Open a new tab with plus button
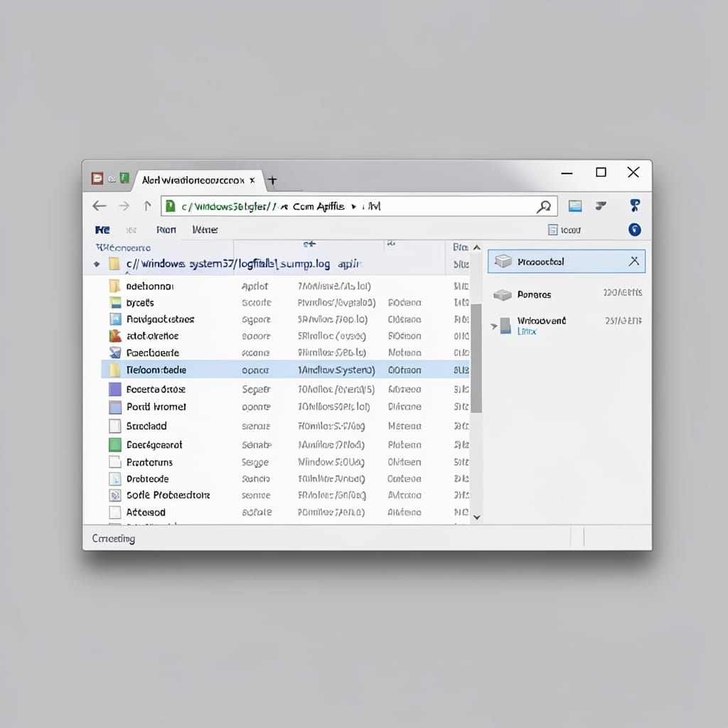728x728 pixels. (272, 180)
